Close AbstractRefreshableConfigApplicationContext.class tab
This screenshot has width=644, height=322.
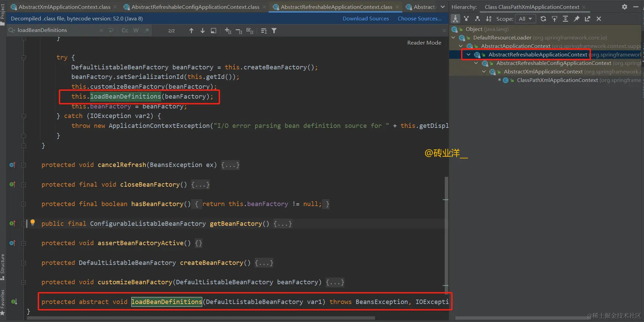(264, 7)
